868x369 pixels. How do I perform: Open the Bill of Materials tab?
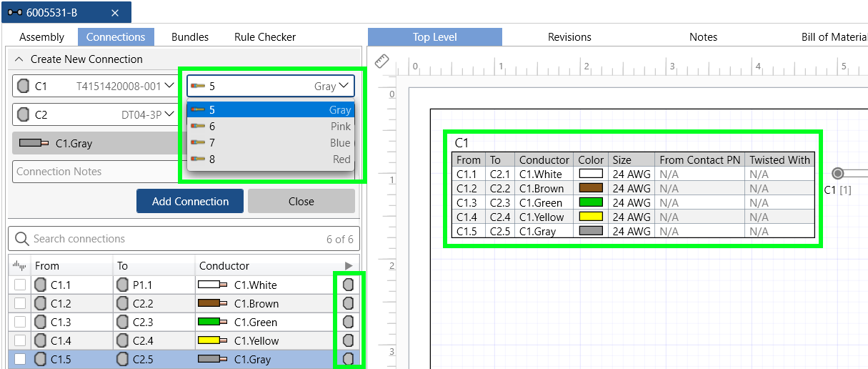[834, 37]
